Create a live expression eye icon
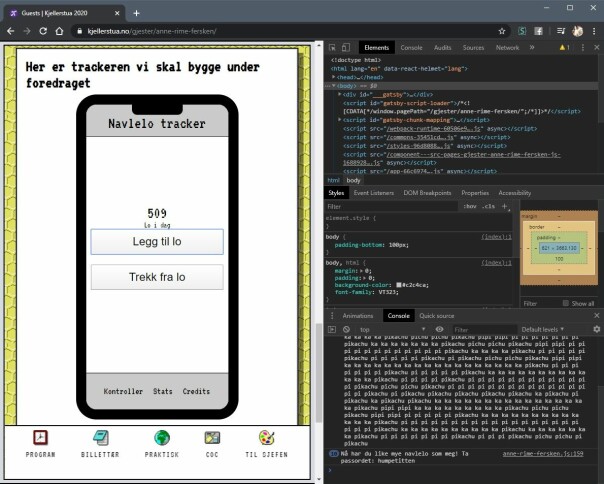This screenshot has width=604, height=484. click(x=439, y=329)
